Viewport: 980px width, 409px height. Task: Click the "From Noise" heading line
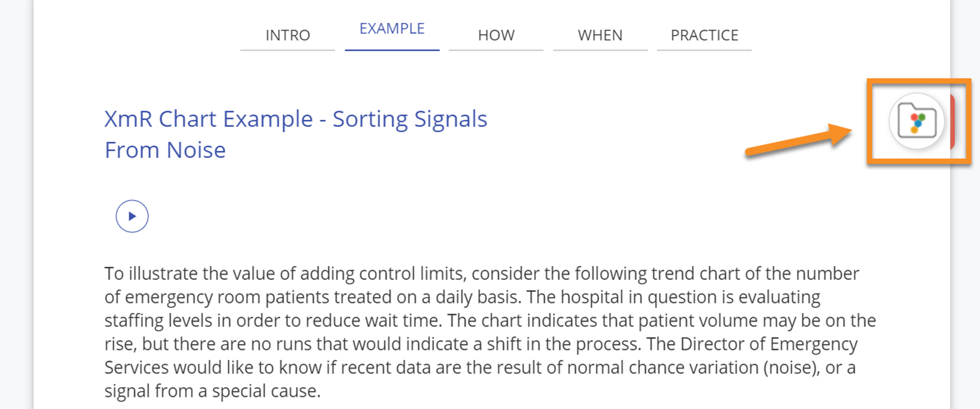click(x=165, y=150)
